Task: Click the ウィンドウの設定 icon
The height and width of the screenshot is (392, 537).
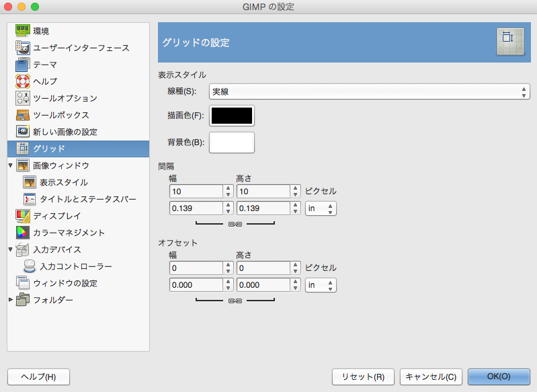Action: [x=23, y=283]
